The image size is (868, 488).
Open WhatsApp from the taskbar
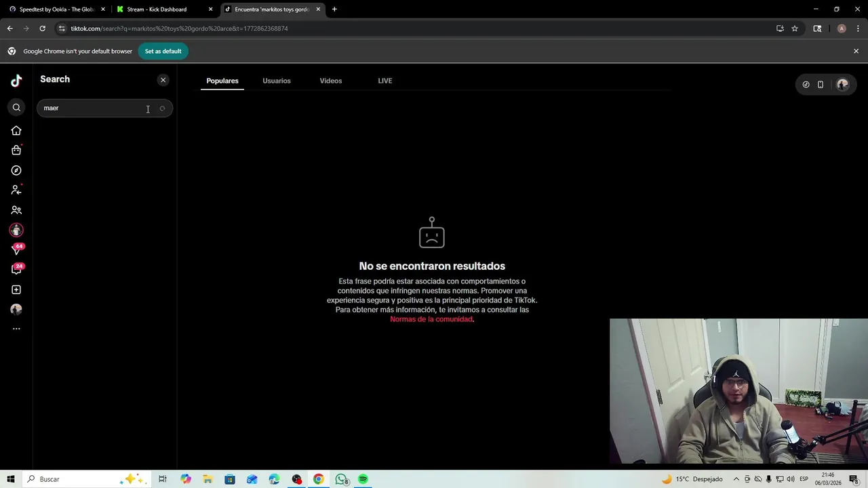pos(341,479)
